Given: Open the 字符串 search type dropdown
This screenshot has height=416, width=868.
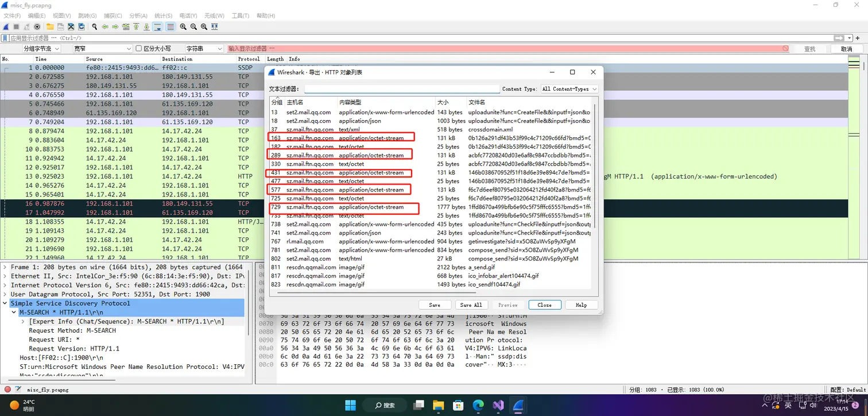Looking at the screenshot, I should (x=204, y=49).
